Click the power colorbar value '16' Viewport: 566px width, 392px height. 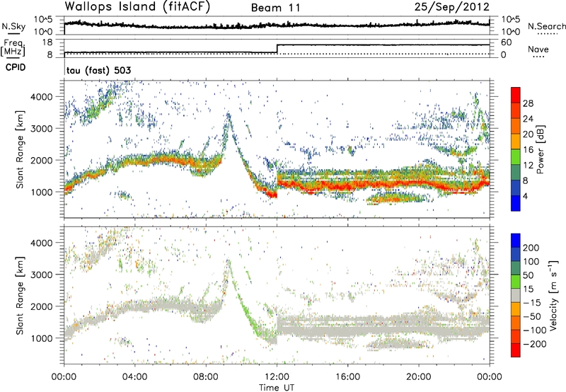[x=528, y=150]
